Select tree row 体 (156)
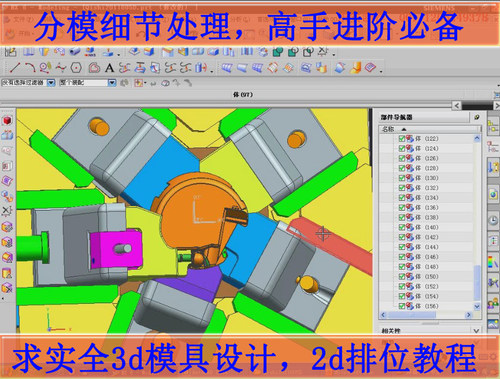Screen dimensions: 500x379 (x=427, y=306)
